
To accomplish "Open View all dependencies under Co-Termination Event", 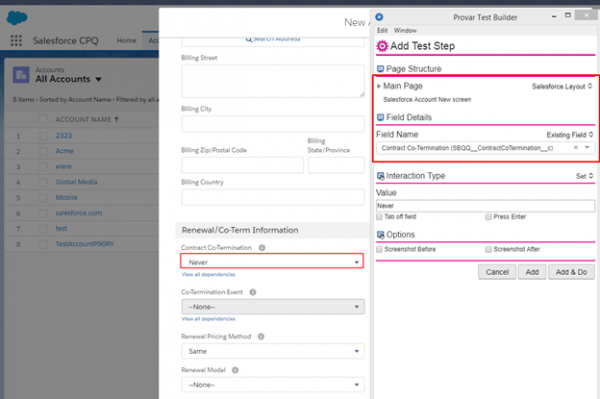I will 208,319.
